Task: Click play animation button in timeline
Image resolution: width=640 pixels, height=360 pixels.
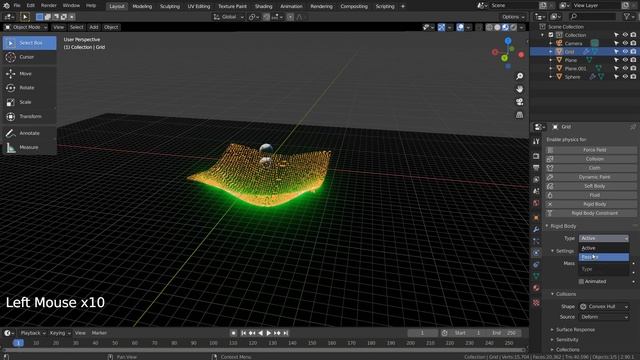Action: click(x=269, y=333)
